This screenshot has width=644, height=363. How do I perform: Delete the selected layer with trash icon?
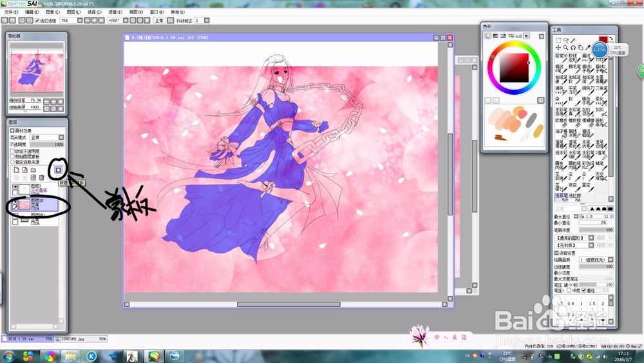41,177
